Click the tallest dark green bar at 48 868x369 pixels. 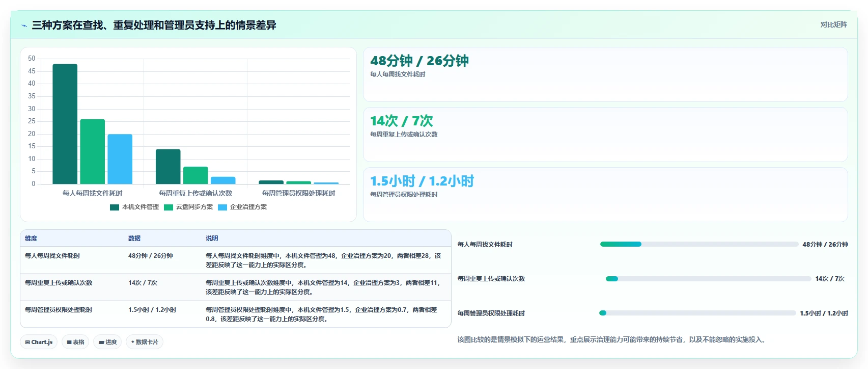click(x=65, y=124)
